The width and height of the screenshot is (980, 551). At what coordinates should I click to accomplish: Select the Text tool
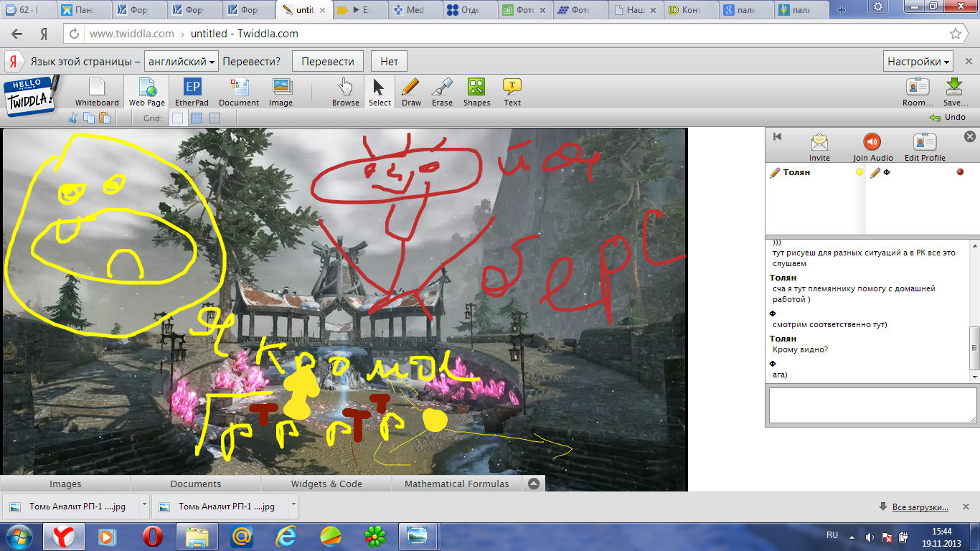pyautogui.click(x=512, y=93)
